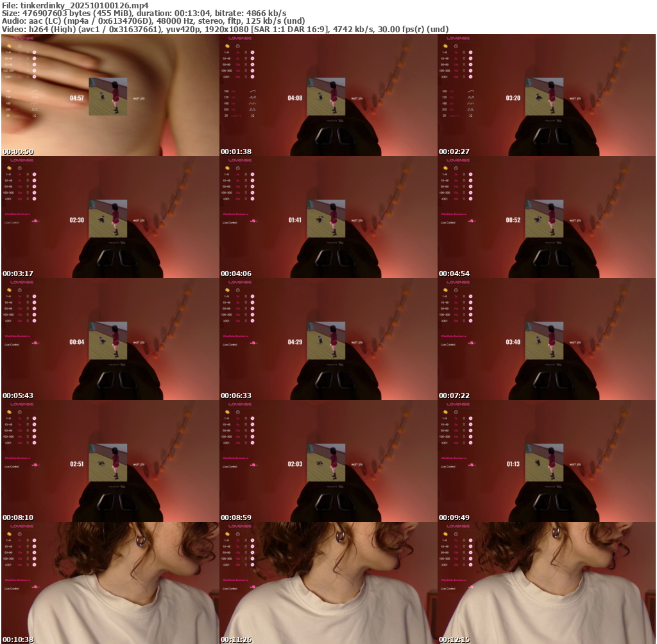Pick the frame stamped 00:09:49
Viewport: 657px width, 644px height.
click(x=547, y=461)
